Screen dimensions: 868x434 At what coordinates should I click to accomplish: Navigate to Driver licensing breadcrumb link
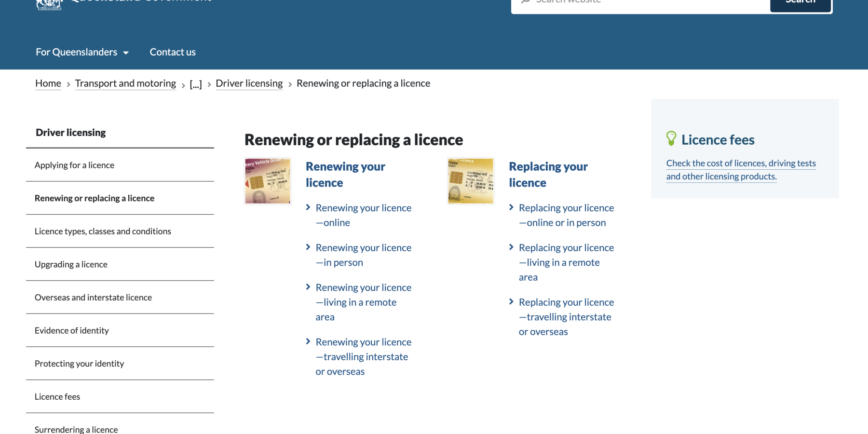click(x=249, y=83)
